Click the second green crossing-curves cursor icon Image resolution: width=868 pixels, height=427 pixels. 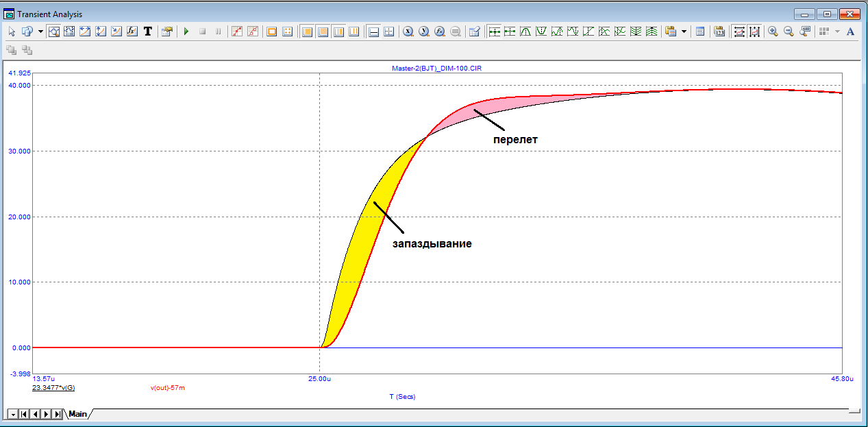click(x=620, y=32)
